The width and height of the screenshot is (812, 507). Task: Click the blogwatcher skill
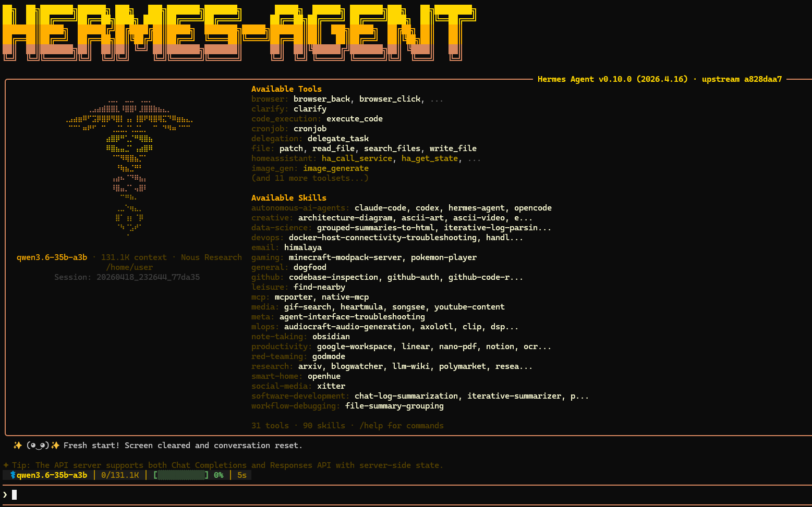coord(357,366)
